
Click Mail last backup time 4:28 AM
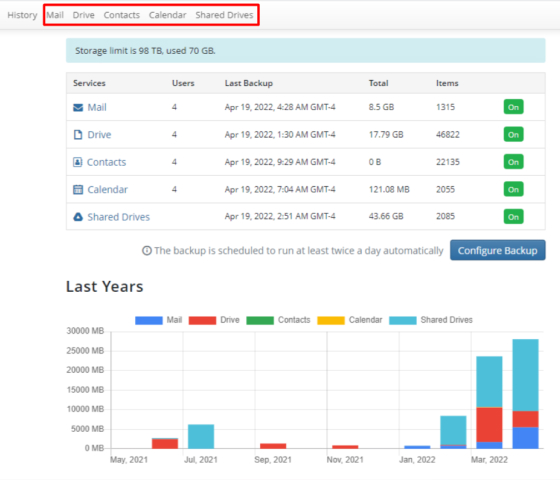click(x=280, y=107)
